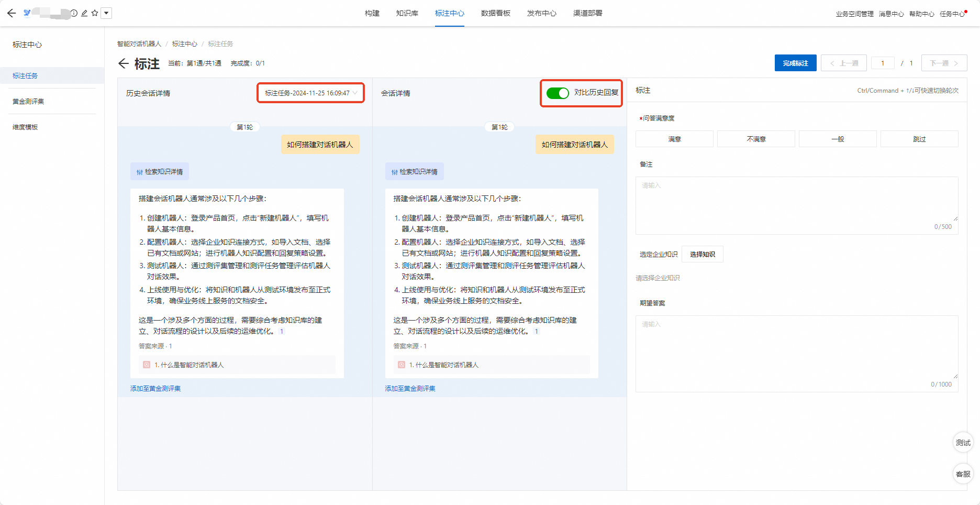
Task: Click the 第1轮 label in 会话详情 panel
Action: coord(500,127)
